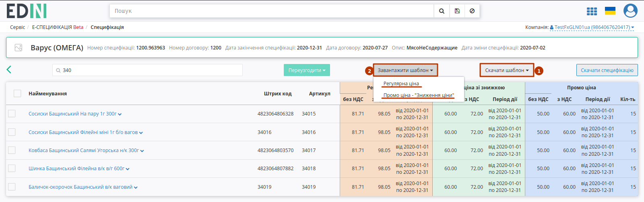Image resolution: width=644 pixels, height=202 pixels.
Task: Choose Регулярна ціна menu item
Action: tap(401, 84)
